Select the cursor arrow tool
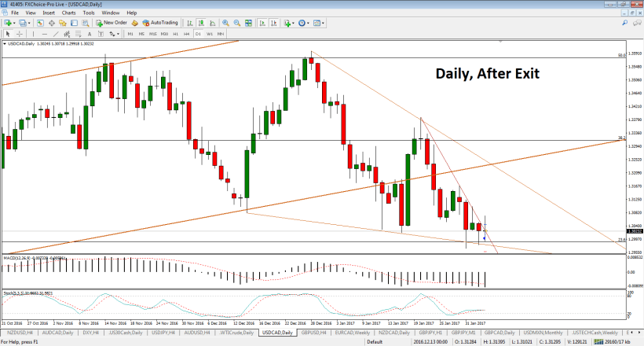The width and height of the screenshot is (644, 346). click(x=7, y=34)
